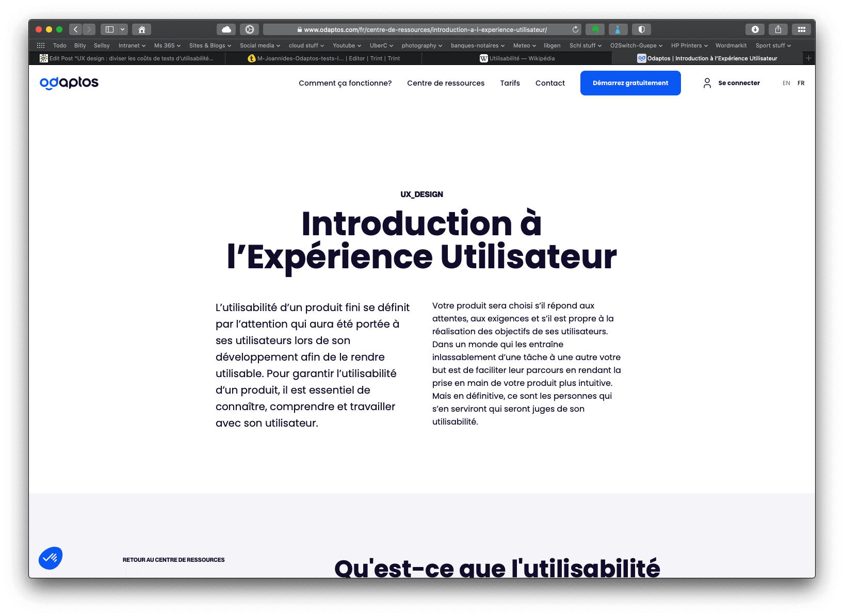Click the URL address bar

[422, 29]
